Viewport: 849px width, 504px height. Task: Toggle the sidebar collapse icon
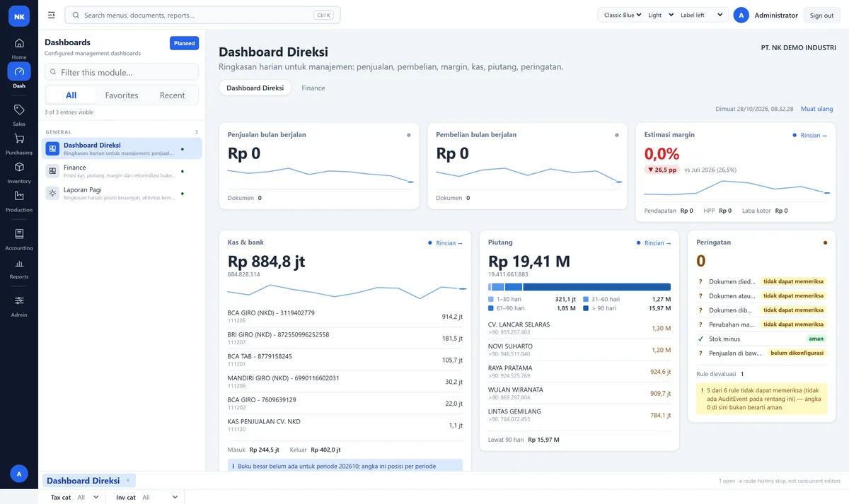pos(52,15)
